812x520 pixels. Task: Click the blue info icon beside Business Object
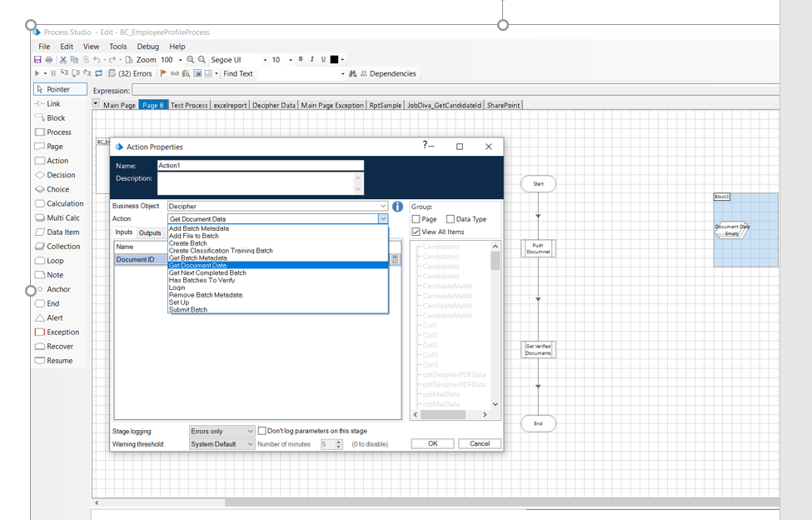pos(397,206)
